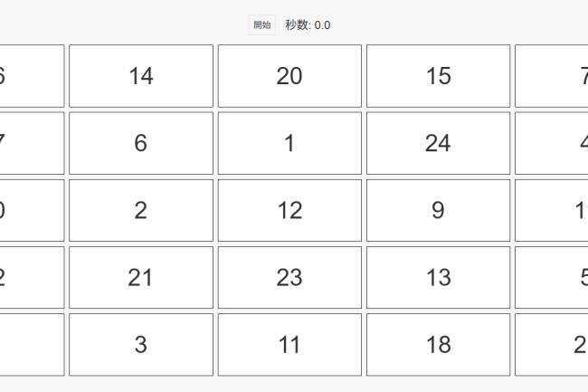Click the 開始 start button
Screen dimensions: 588x392
tap(261, 25)
